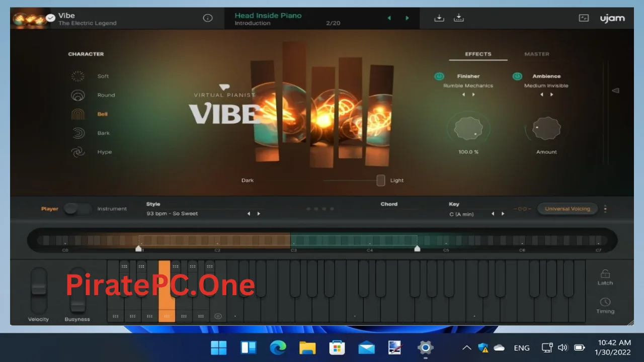Screen dimensions: 644x362
Task: Click the Ambience Amount knob
Action: (546, 129)
